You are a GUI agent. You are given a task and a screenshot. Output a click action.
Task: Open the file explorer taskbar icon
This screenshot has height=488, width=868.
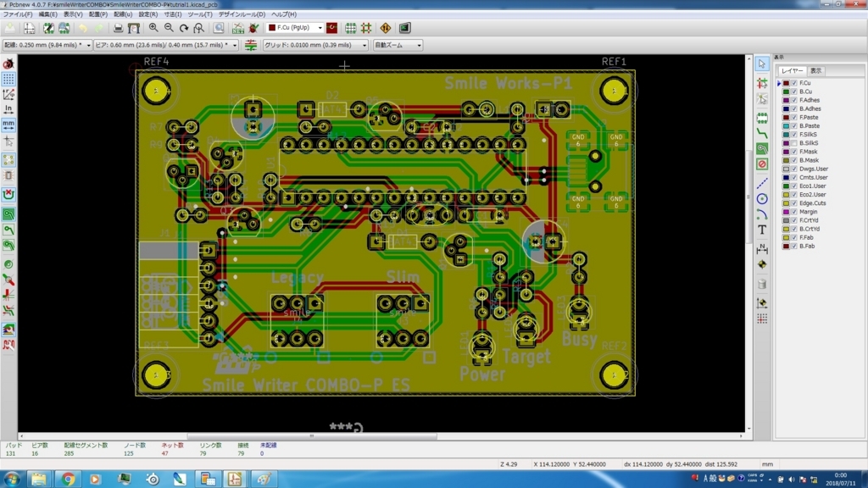point(39,480)
